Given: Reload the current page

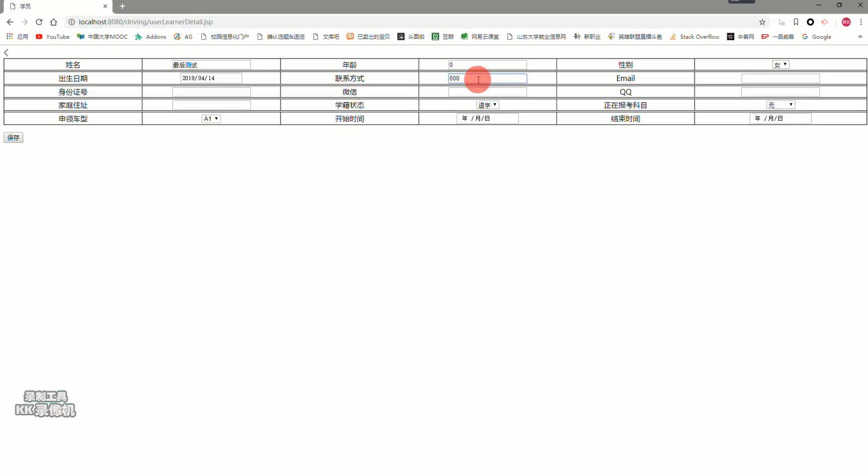Looking at the screenshot, I should point(39,22).
